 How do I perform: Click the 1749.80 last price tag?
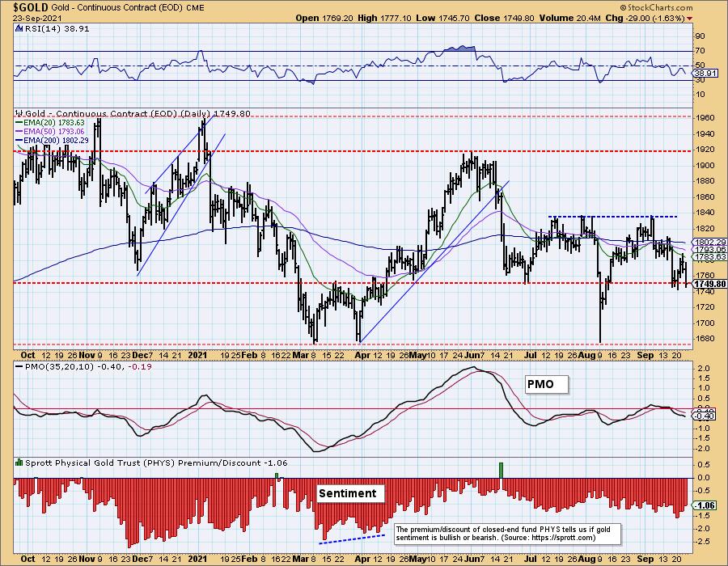coord(710,284)
